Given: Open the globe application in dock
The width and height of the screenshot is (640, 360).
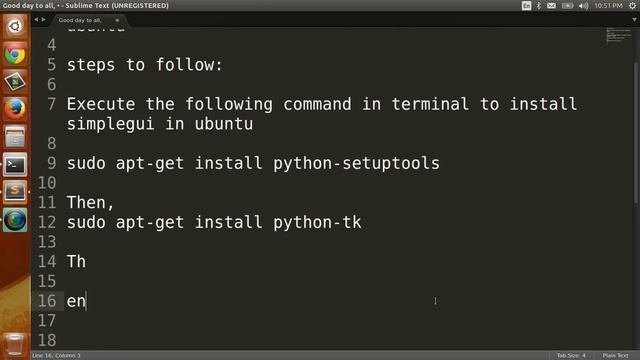Looking at the screenshot, I should coord(15,220).
